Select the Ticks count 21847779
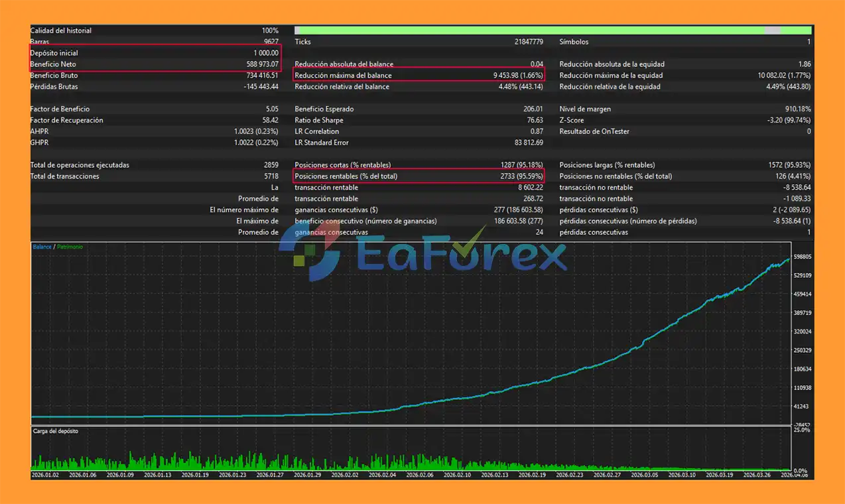 coord(529,42)
